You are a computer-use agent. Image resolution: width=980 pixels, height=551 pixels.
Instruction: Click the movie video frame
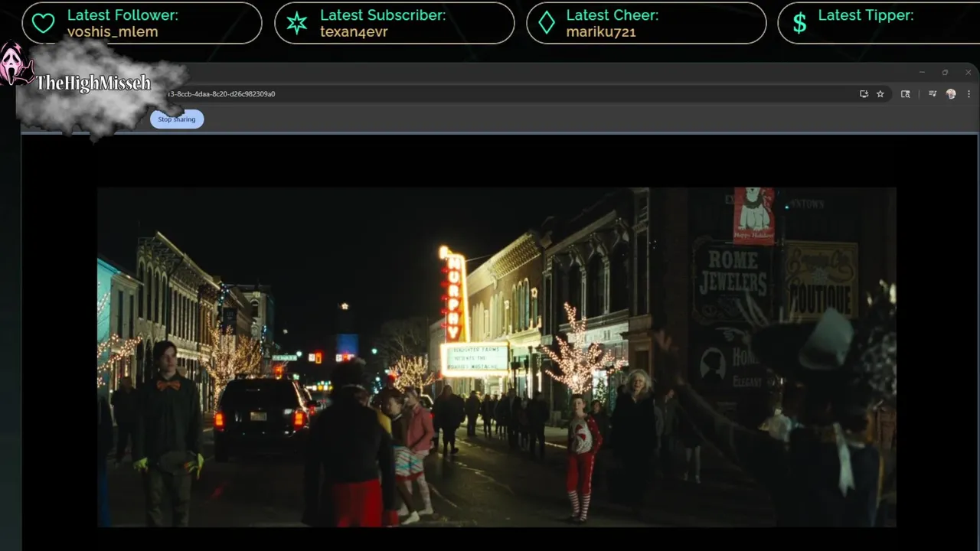(x=496, y=357)
